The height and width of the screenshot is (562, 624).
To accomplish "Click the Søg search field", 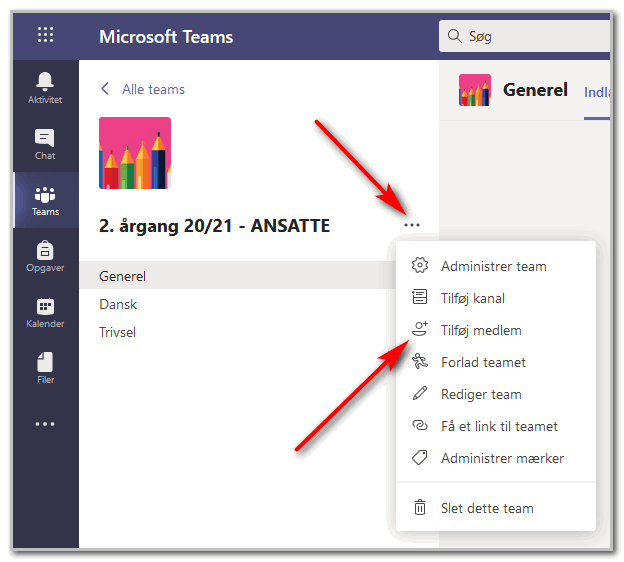I will coord(525,36).
